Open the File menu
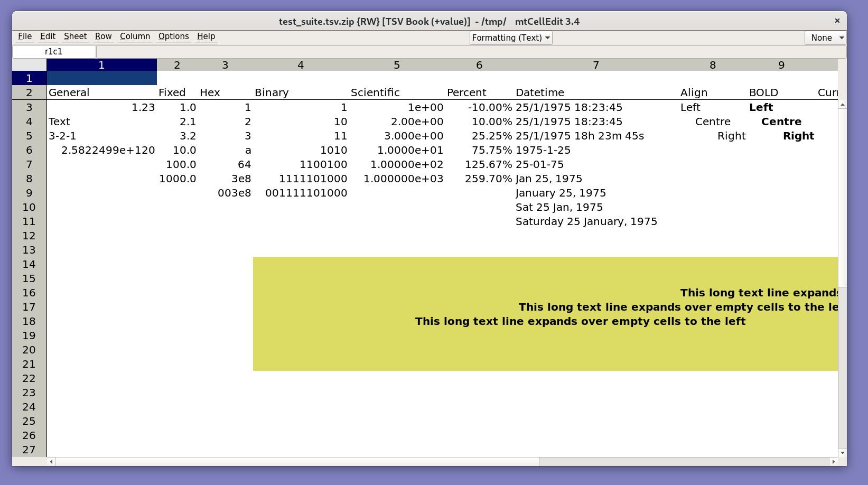 tap(25, 36)
